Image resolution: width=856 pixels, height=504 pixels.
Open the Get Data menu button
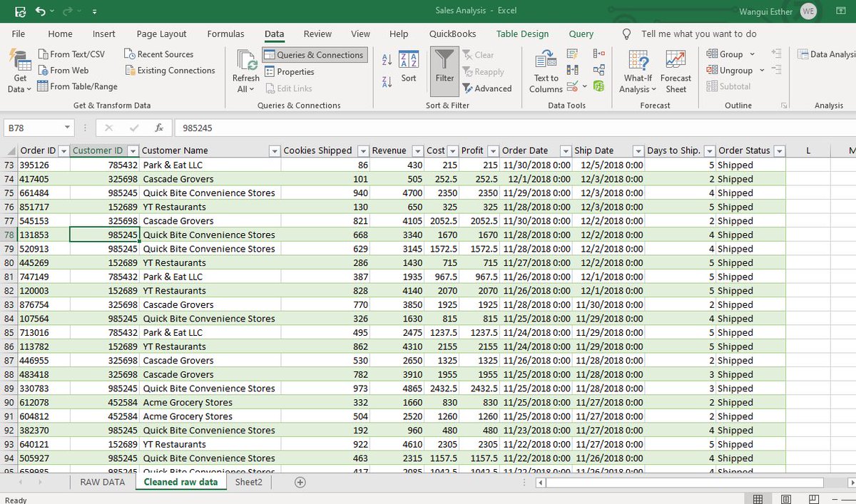click(x=20, y=72)
